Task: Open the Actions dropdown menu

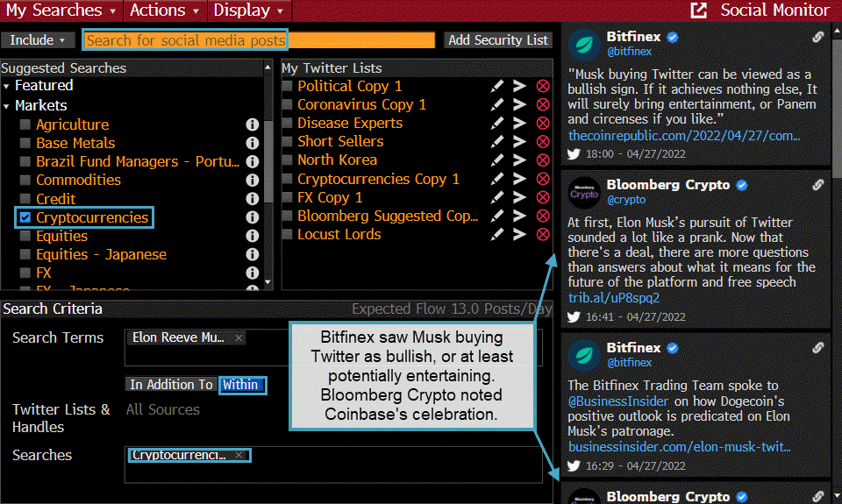Action: pos(164,11)
